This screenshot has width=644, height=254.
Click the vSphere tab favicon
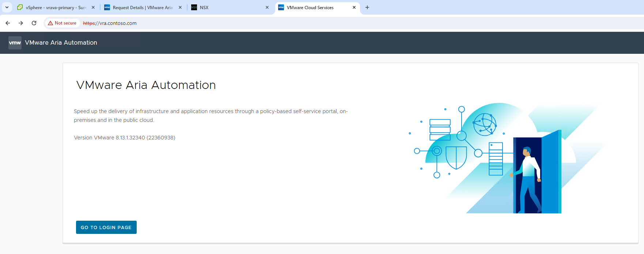point(20,7)
